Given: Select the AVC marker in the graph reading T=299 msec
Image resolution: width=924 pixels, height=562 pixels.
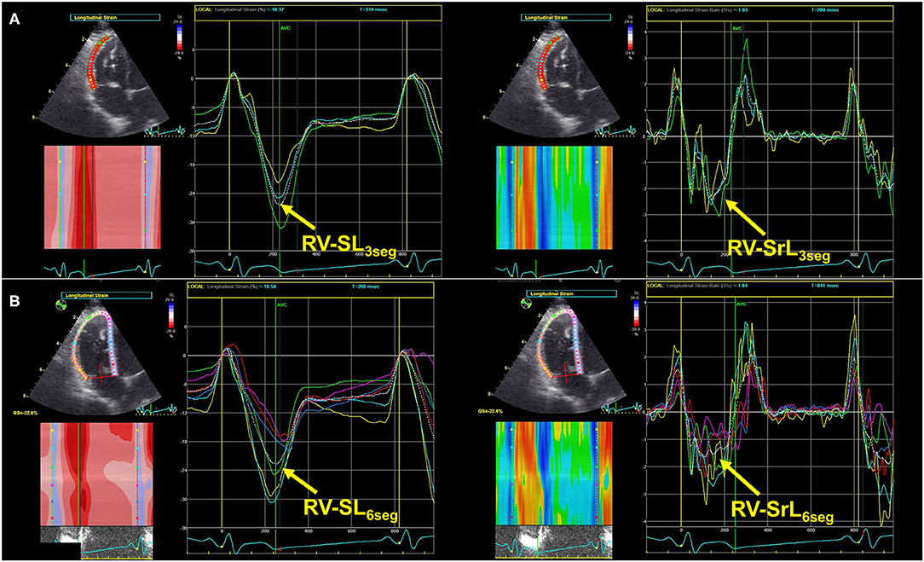Looking at the screenshot, I should point(737,28).
